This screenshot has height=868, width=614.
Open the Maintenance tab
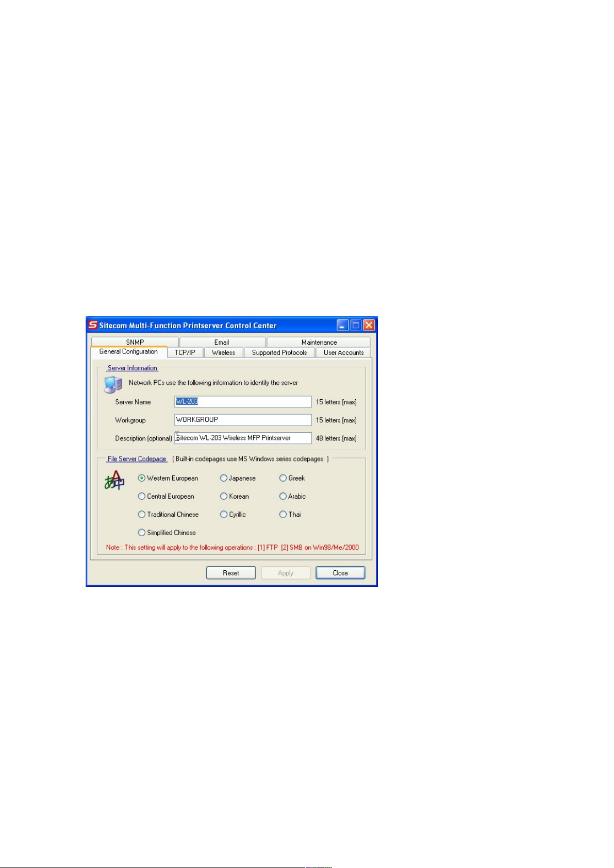click(x=319, y=342)
